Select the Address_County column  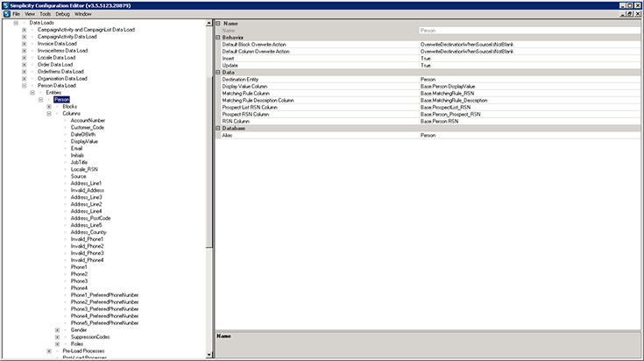(88, 232)
